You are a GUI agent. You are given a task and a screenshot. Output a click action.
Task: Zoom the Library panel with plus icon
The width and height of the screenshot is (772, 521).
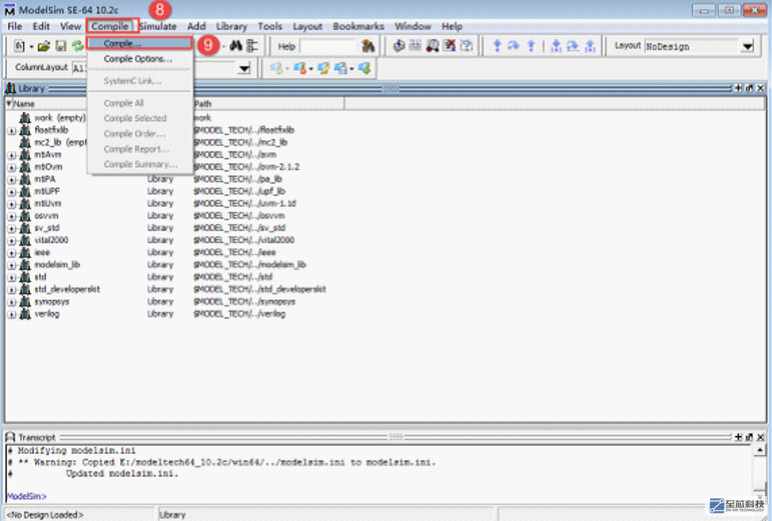pos(738,88)
